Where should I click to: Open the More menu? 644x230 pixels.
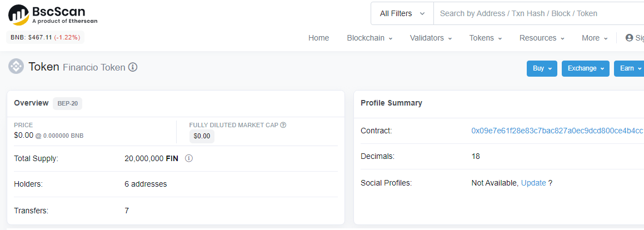[x=595, y=38]
